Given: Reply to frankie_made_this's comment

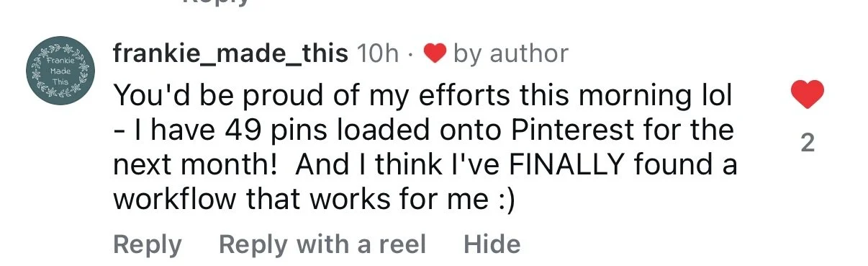Looking at the screenshot, I should click(x=148, y=244).
